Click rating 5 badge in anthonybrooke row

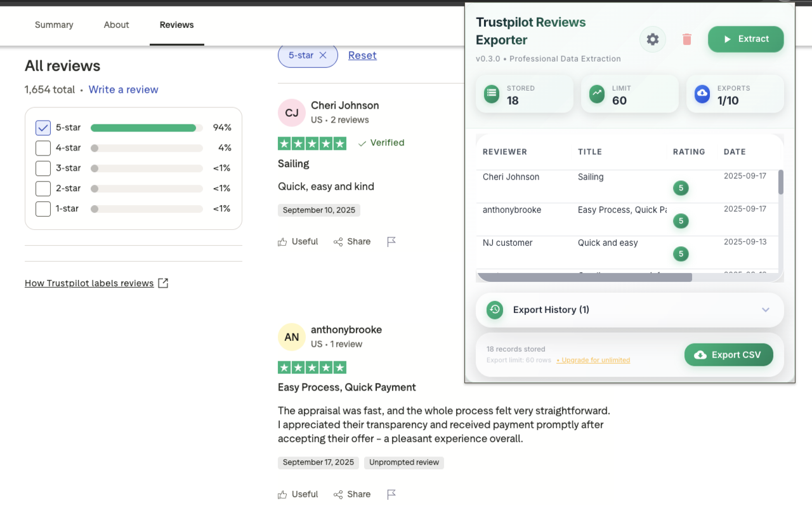click(681, 221)
